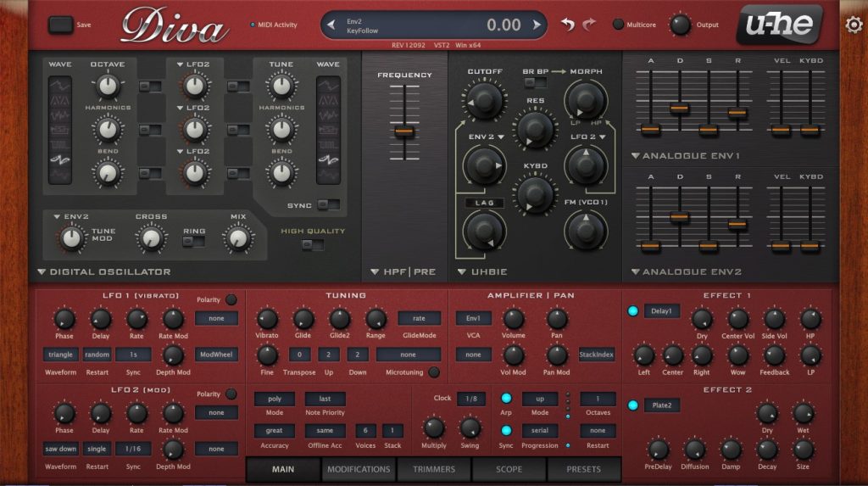Open the Delay1 effect type selector

tap(661, 311)
